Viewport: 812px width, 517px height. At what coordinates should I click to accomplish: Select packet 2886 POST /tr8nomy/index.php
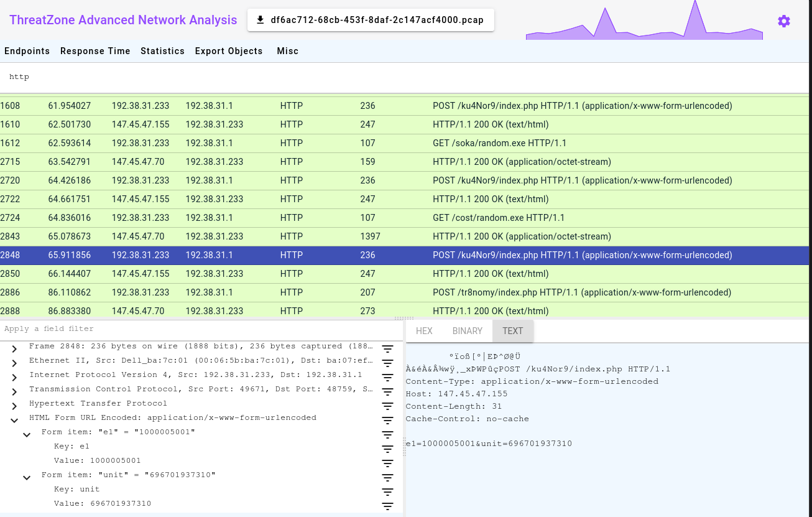(x=405, y=292)
